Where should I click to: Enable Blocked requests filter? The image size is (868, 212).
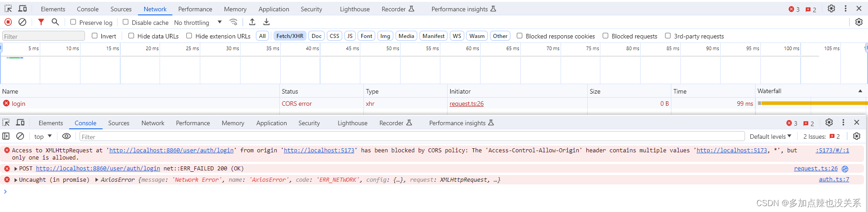(x=605, y=35)
